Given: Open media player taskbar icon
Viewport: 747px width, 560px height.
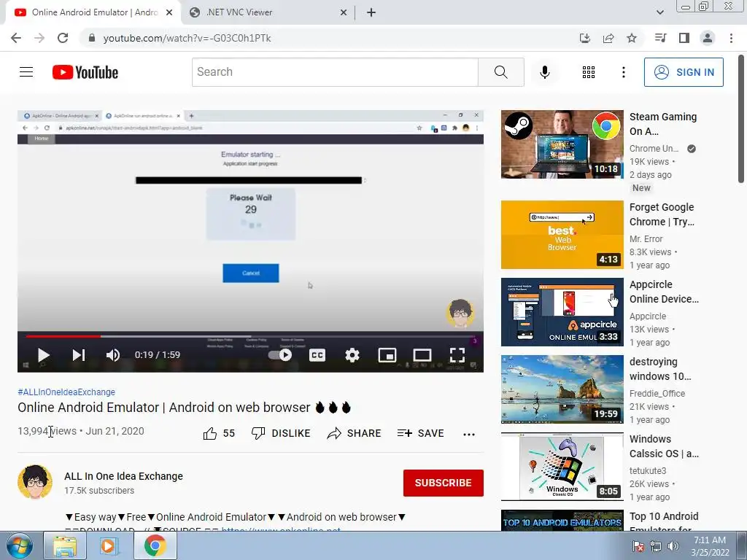Looking at the screenshot, I should (x=108, y=545).
